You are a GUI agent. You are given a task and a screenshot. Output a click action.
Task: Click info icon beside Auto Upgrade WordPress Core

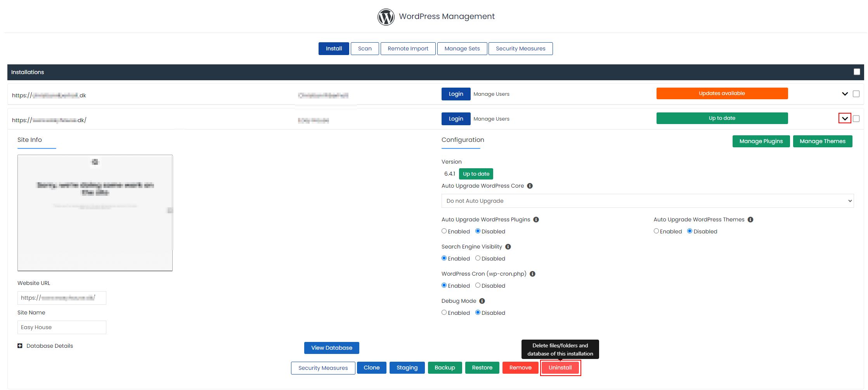click(x=530, y=186)
